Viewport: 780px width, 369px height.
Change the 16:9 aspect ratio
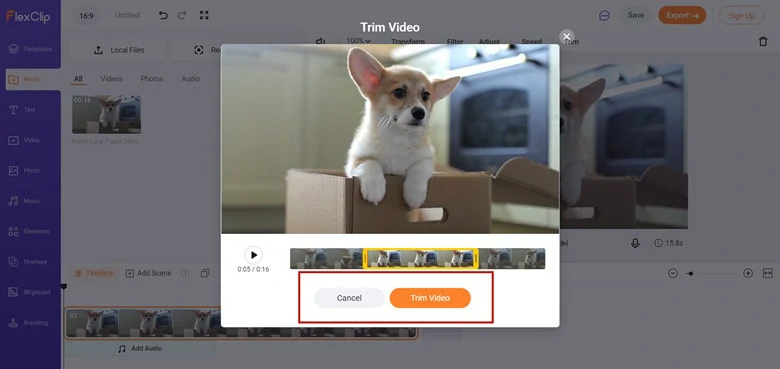(x=87, y=15)
